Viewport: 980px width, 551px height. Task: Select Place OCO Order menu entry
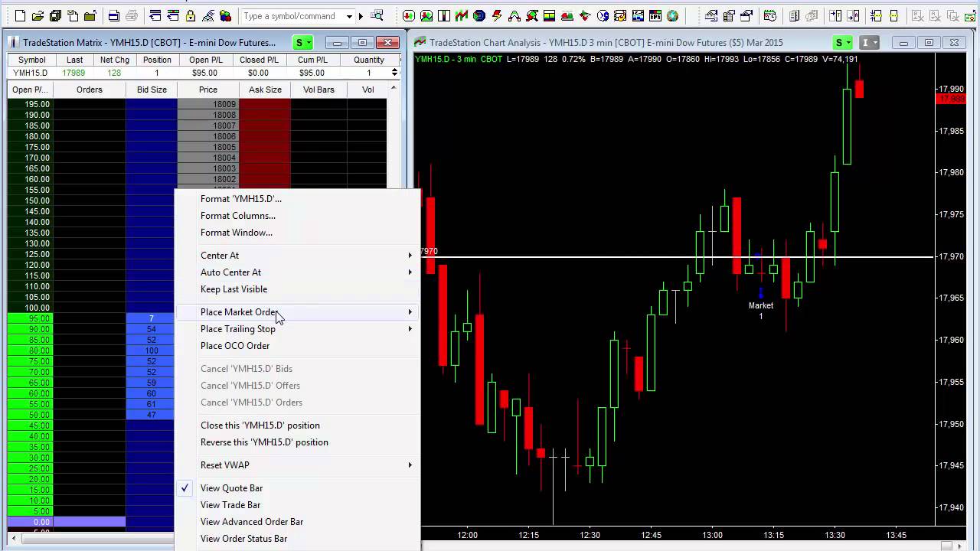coord(235,346)
